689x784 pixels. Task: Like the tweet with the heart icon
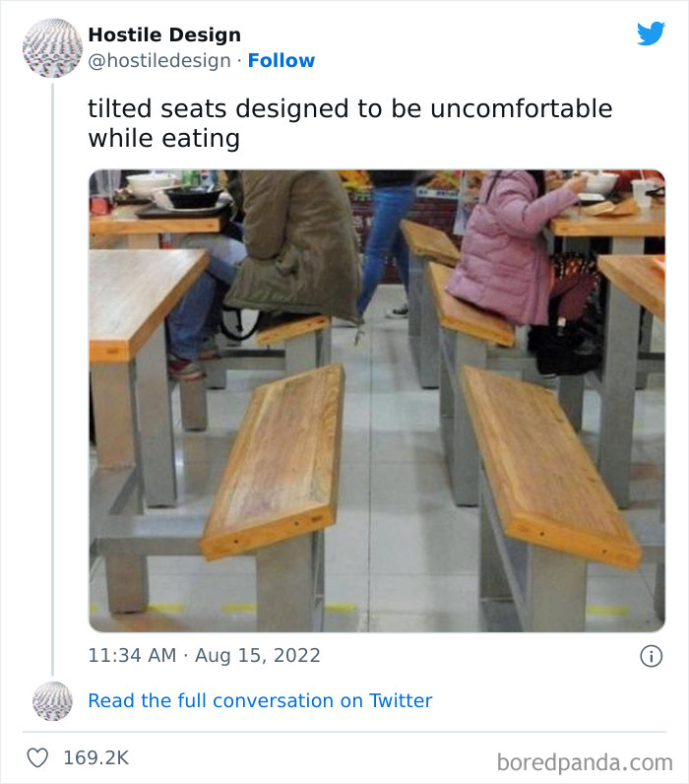(x=39, y=758)
